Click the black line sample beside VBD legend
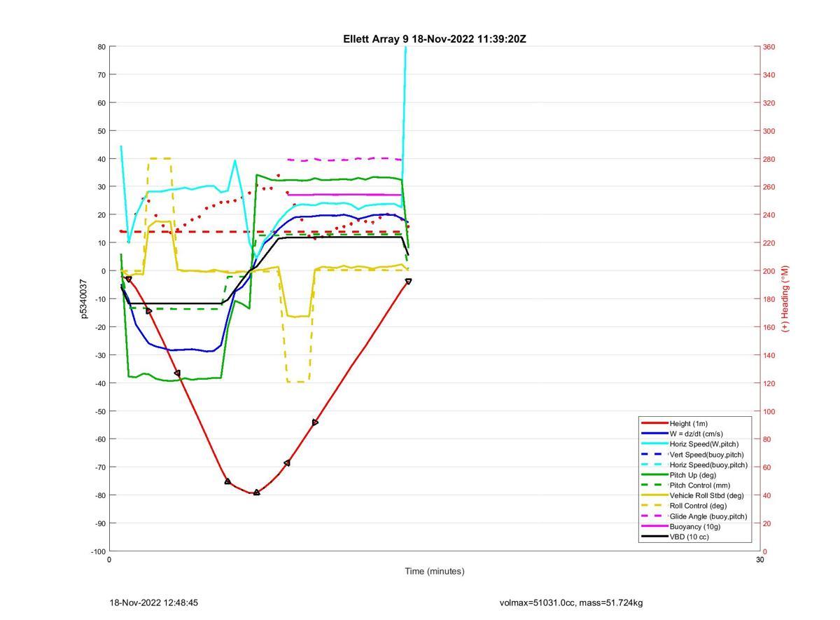The width and height of the screenshot is (840, 620). [654, 537]
